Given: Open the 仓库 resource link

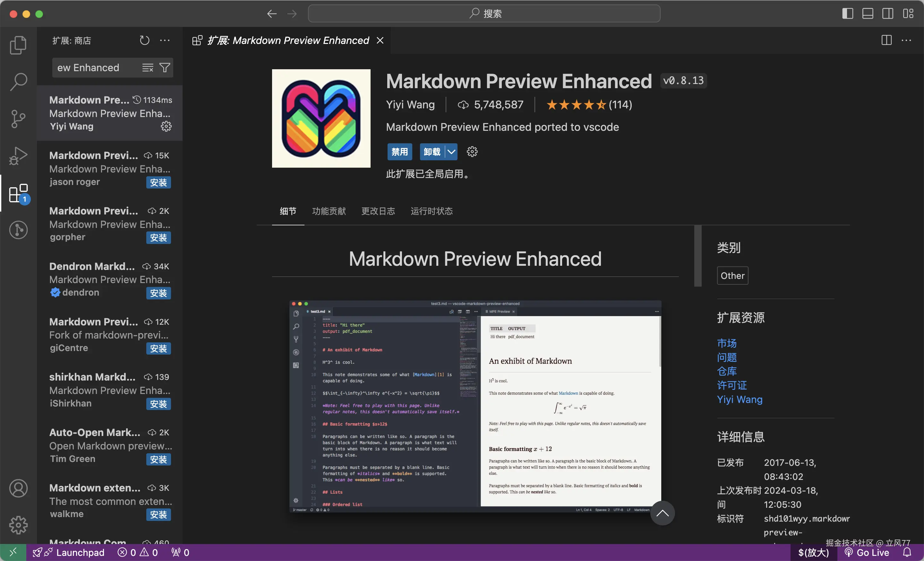Looking at the screenshot, I should [727, 371].
